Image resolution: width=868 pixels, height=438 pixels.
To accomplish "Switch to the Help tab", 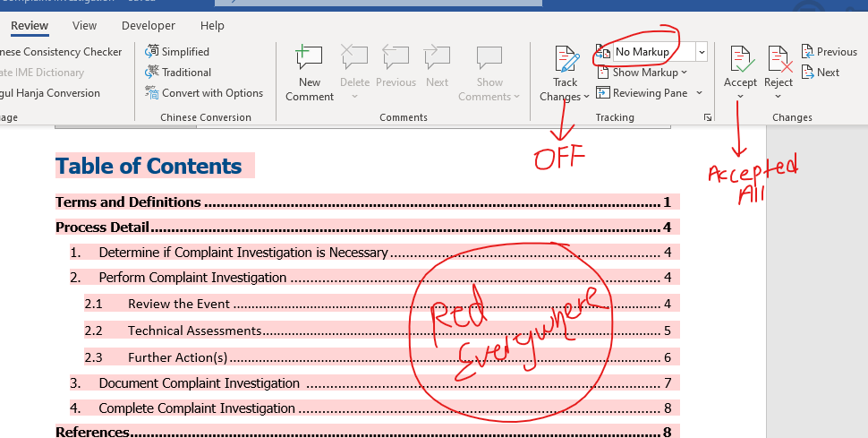I will tap(212, 25).
